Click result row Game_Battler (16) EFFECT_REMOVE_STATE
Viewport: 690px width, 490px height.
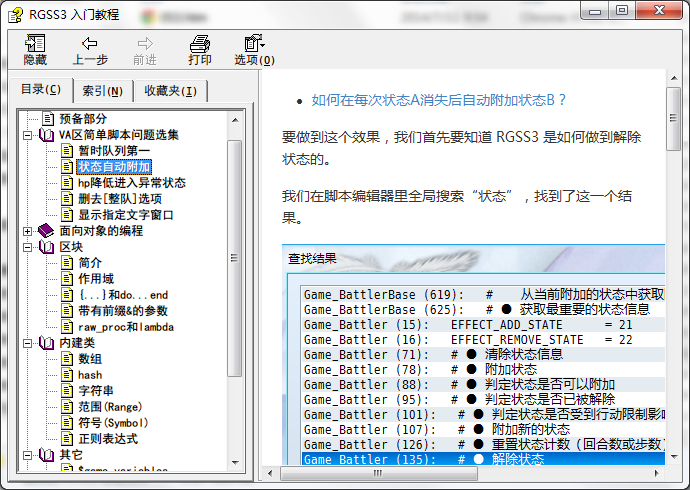coord(483,340)
